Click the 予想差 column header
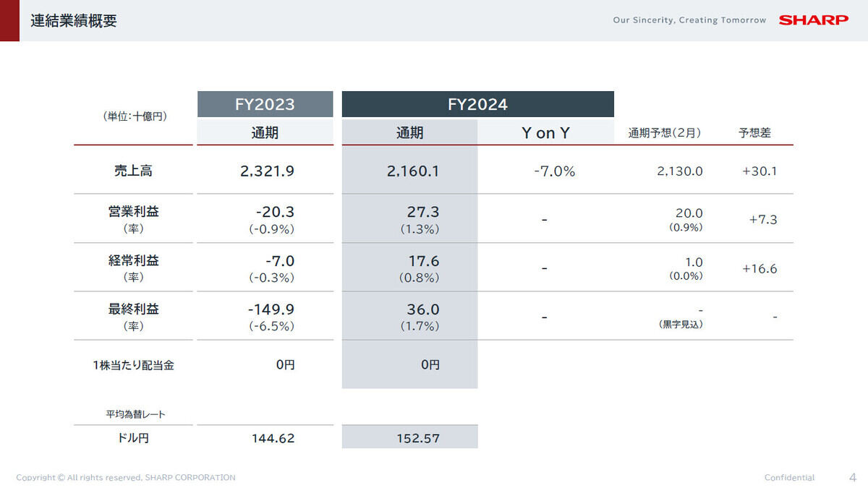868x488 pixels. click(754, 133)
